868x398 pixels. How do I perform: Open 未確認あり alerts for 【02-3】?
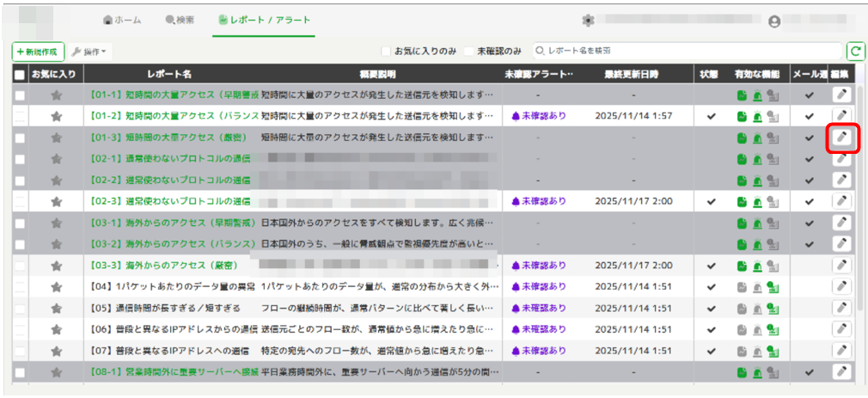pos(539,201)
